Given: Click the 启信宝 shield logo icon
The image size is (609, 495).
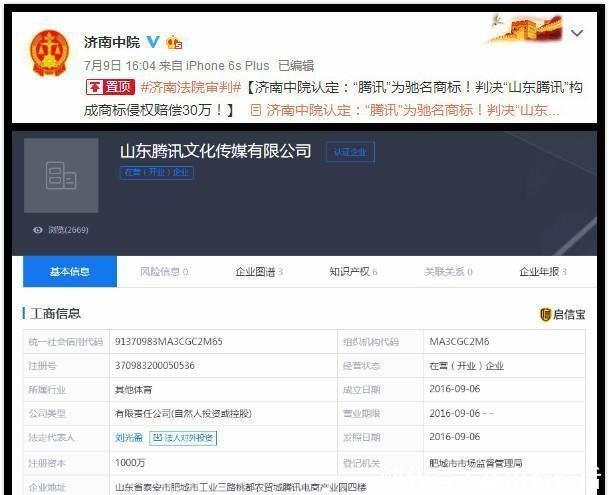Looking at the screenshot, I should tap(545, 314).
